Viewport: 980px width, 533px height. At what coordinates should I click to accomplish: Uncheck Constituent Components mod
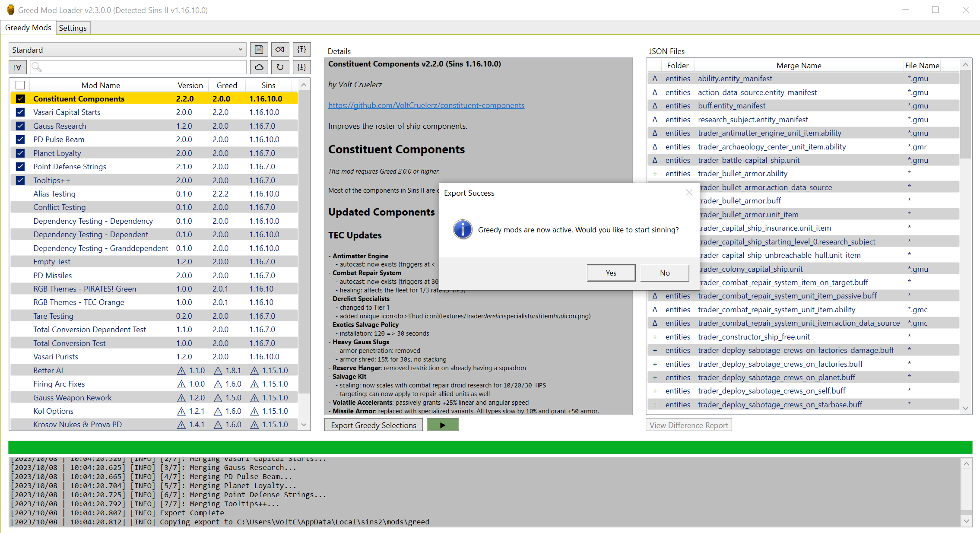[20, 98]
